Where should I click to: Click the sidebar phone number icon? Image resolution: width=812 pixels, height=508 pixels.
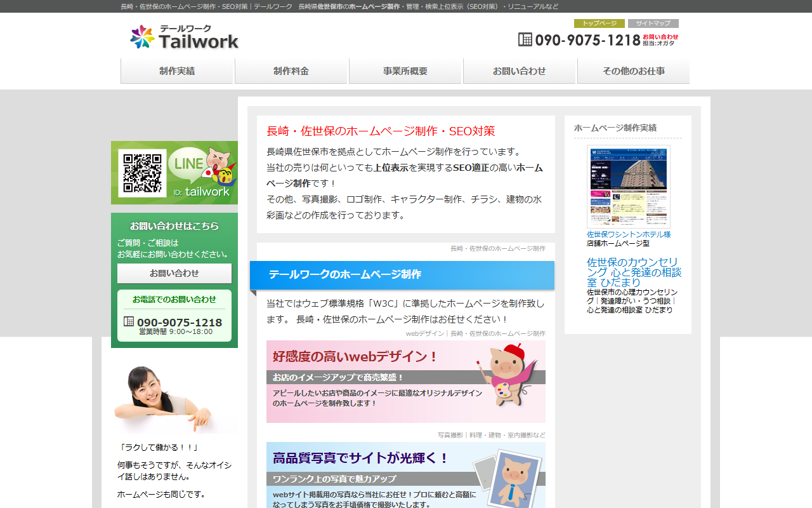tap(129, 322)
